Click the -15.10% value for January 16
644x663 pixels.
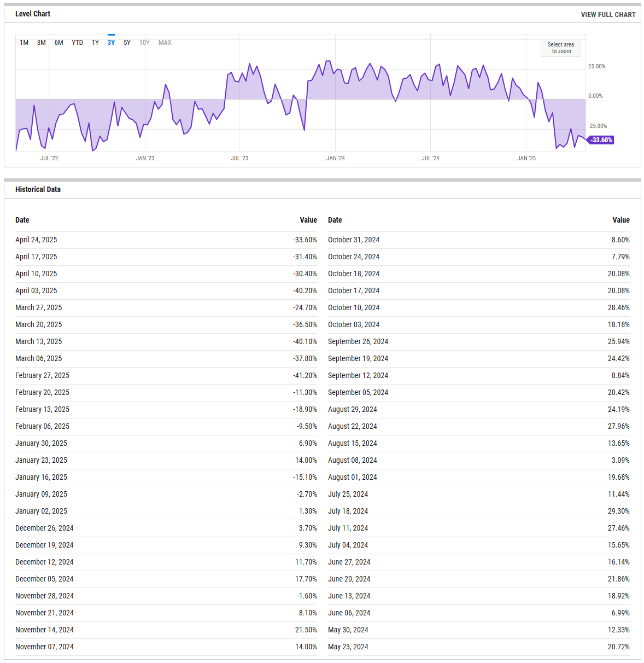pyautogui.click(x=305, y=477)
